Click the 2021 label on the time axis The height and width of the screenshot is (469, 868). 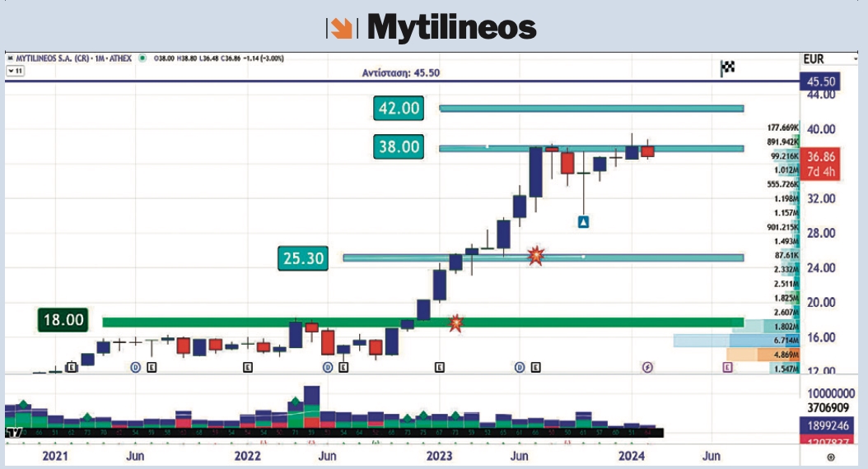pyautogui.click(x=55, y=456)
